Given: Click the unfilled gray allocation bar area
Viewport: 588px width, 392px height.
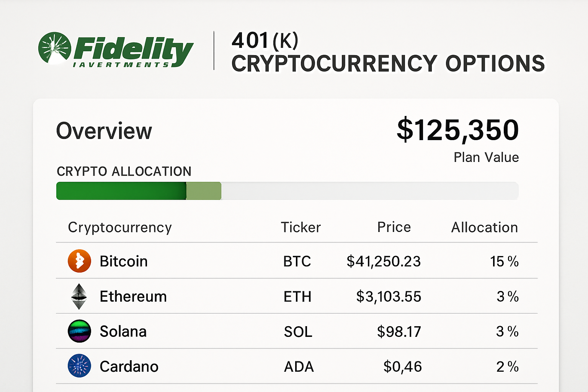Looking at the screenshot, I should coord(369,191).
